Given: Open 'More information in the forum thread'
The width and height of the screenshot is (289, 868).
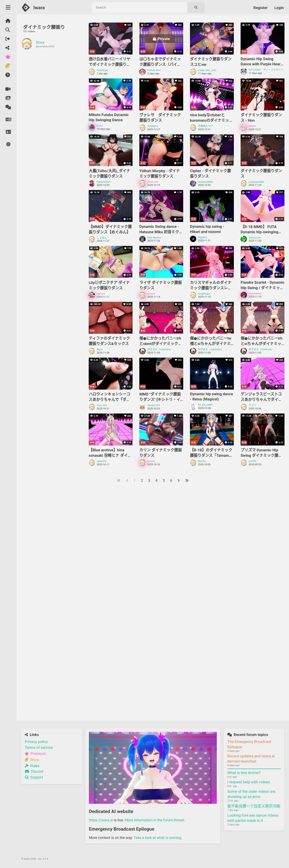Looking at the screenshot, I should (x=154, y=820).
